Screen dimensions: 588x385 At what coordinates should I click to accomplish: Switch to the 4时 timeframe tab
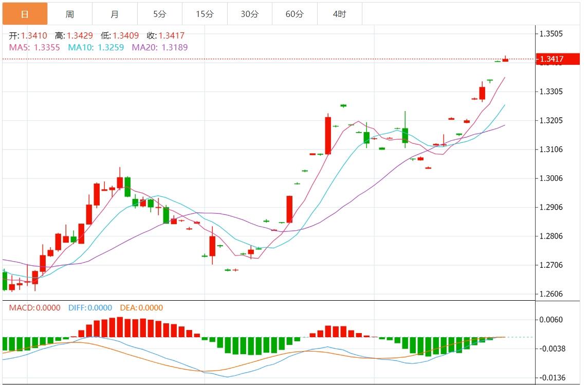pos(339,14)
